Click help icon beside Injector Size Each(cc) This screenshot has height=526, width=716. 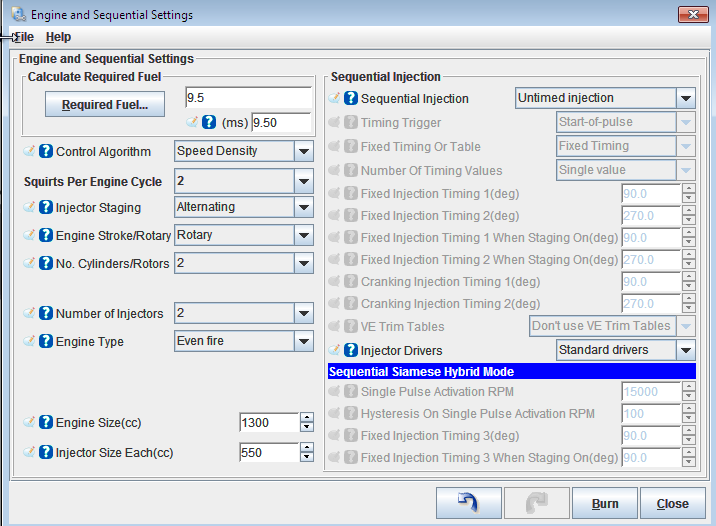(46, 452)
